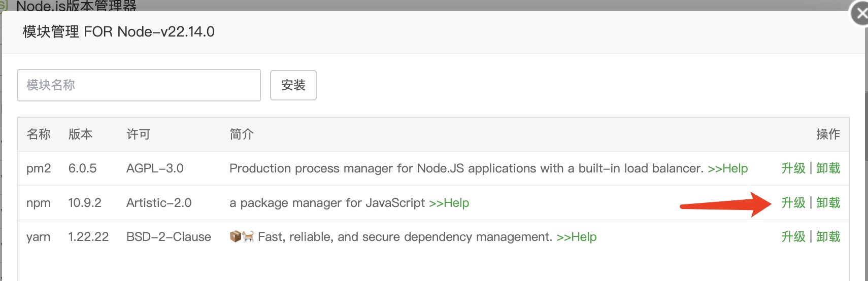Open the >>Help link for pm2
Screen dimensions: 868x281
pyautogui.click(x=727, y=168)
